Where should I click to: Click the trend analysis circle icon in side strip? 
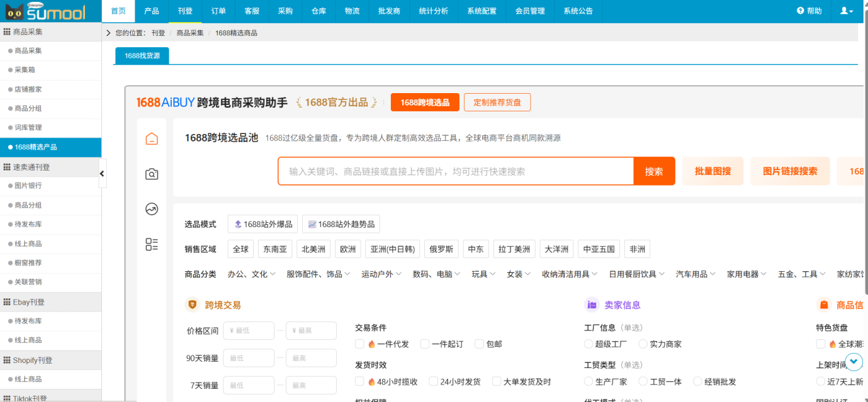[151, 209]
